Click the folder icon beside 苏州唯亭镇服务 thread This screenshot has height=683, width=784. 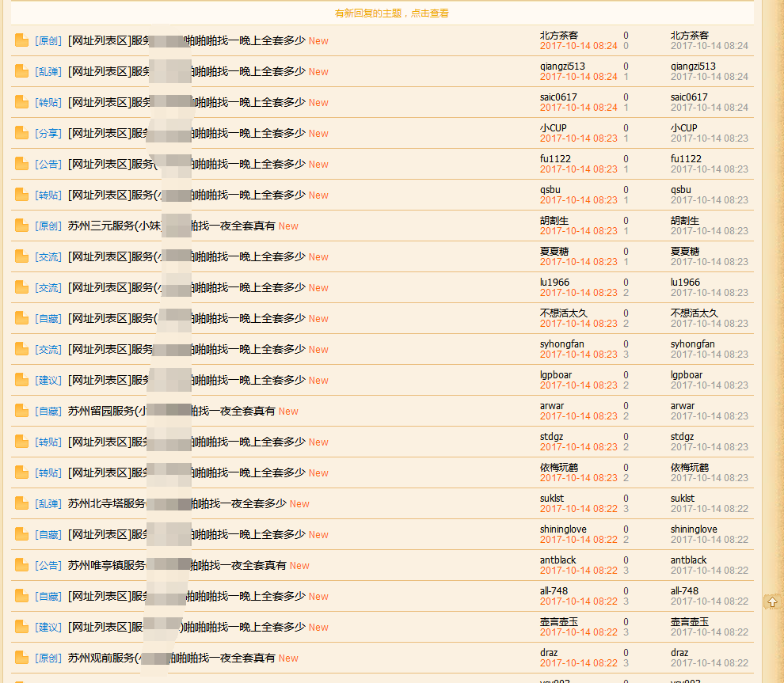(21, 565)
